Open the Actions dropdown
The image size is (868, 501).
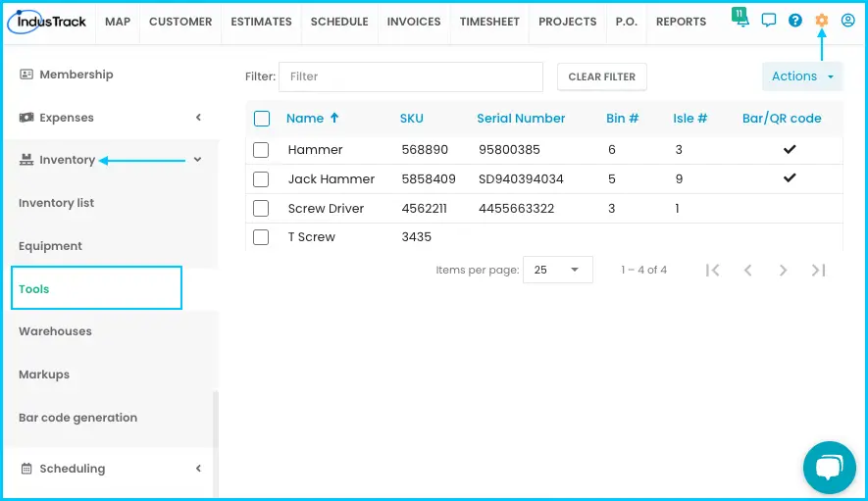pyautogui.click(x=802, y=76)
